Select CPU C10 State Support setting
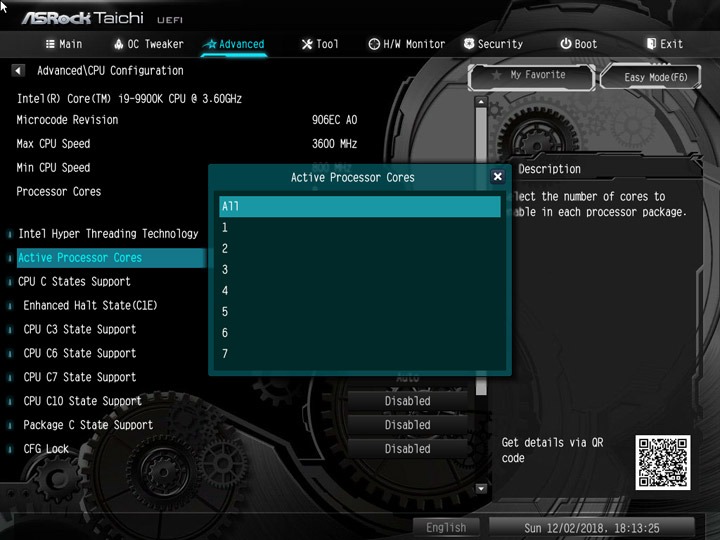The height and width of the screenshot is (540, 720). click(x=83, y=401)
